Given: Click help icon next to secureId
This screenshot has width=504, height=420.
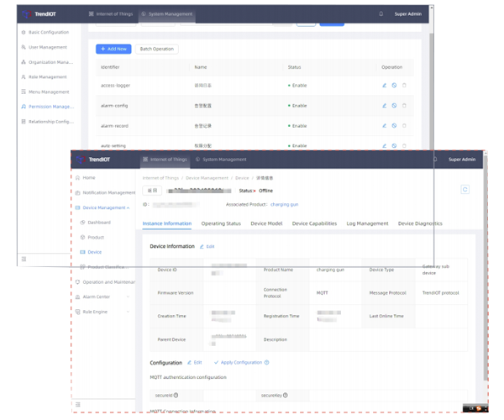Looking at the screenshot, I should [x=176, y=395].
